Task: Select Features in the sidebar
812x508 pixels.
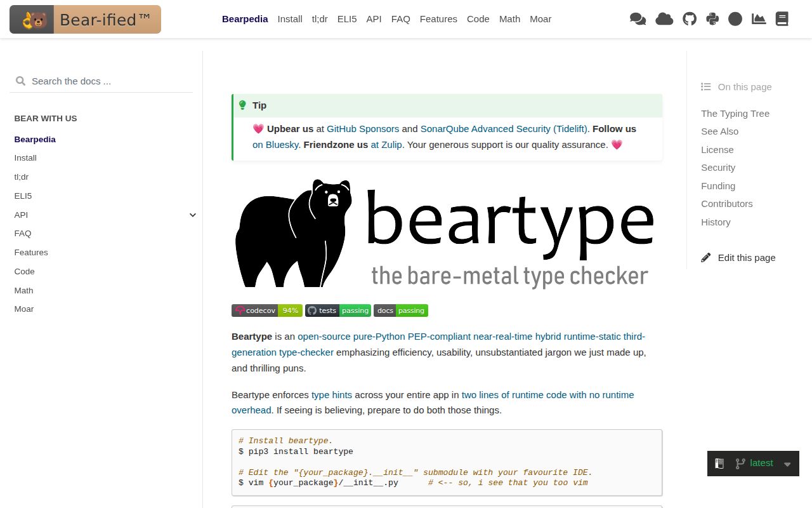Action: tap(31, 252)
